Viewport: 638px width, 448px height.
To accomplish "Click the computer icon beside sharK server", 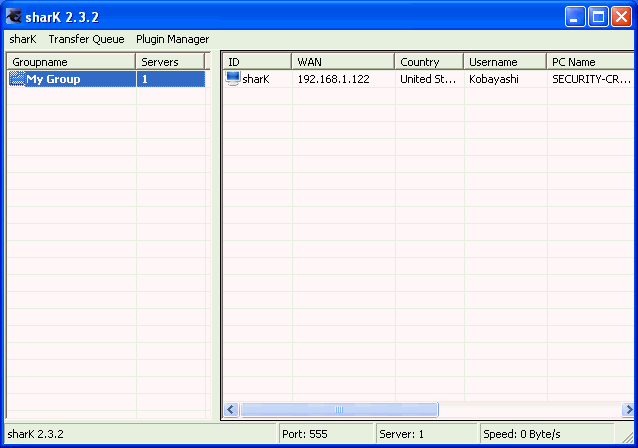I will (233, 79).
